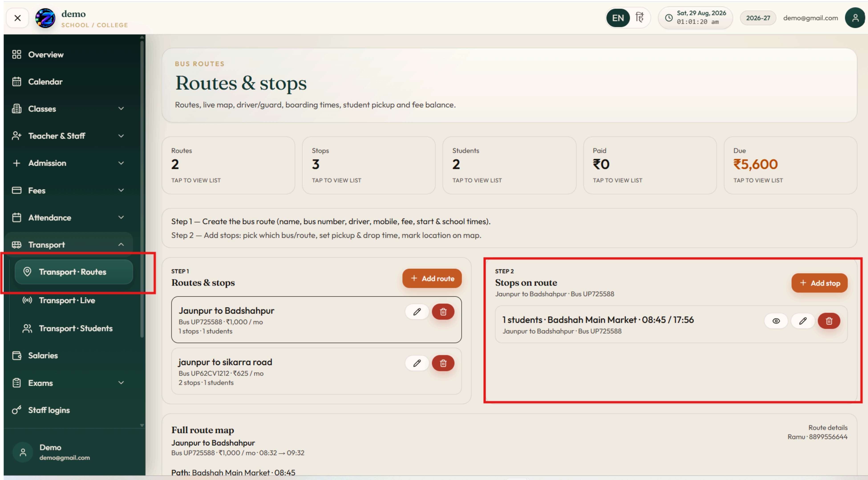Click the Calendar icon in sidebar

coord(16,82)
